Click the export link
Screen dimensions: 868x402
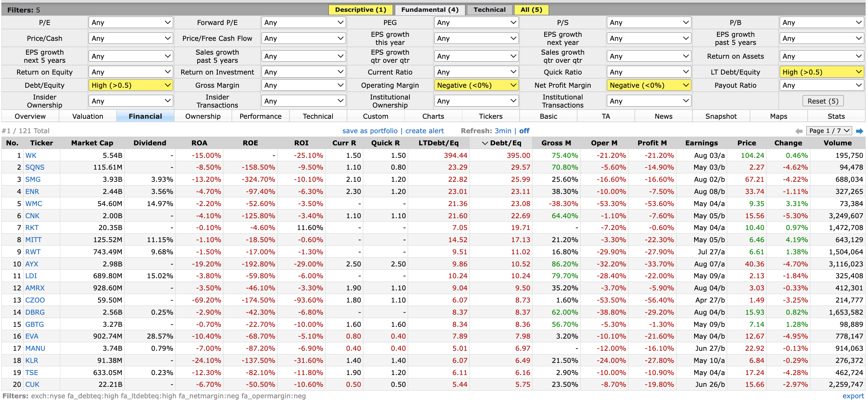pyautogui.click(x=853, y=396)
